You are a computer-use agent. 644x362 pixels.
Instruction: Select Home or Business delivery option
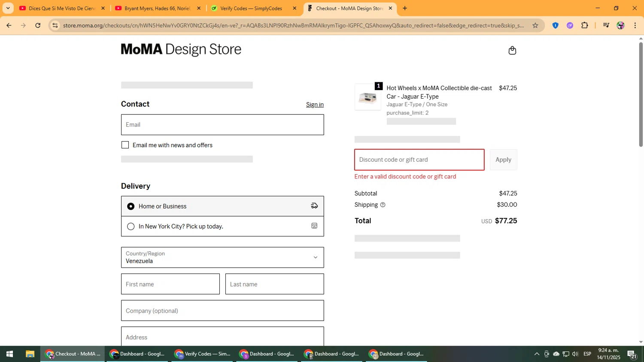pos(222,206)
